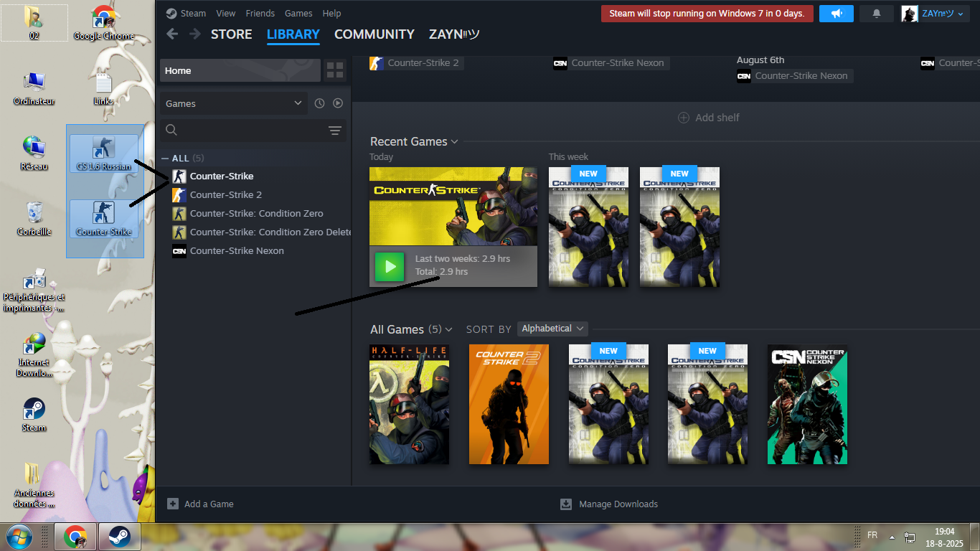Image resolution: width=980 pixels, height=551 pixels.
Task: Go to the STORE tab
Action: (x=231, y=34)
